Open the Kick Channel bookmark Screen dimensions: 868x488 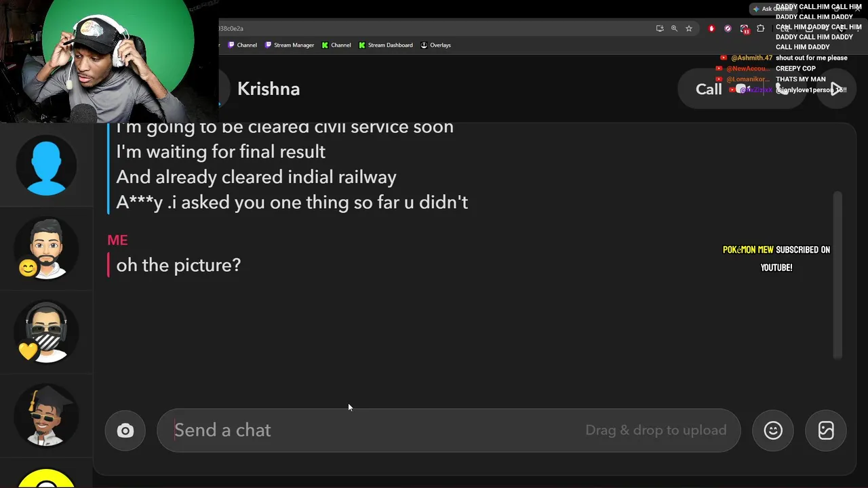pos(336,45)
